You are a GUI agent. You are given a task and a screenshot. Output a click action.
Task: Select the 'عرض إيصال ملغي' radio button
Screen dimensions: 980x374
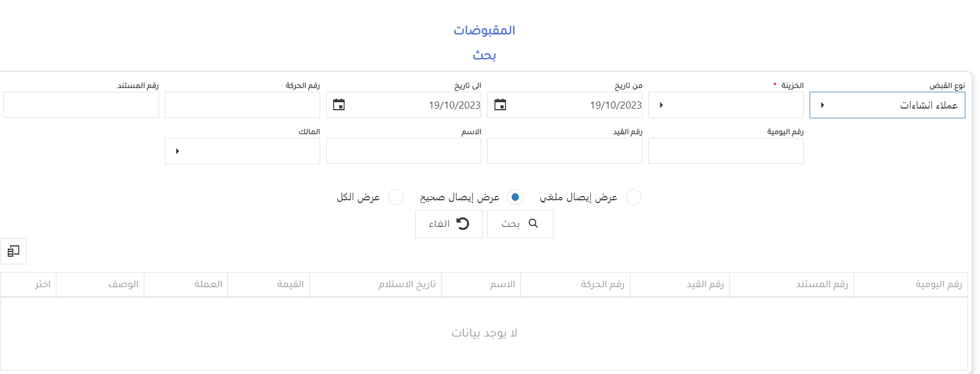click(x=633, y=197)
